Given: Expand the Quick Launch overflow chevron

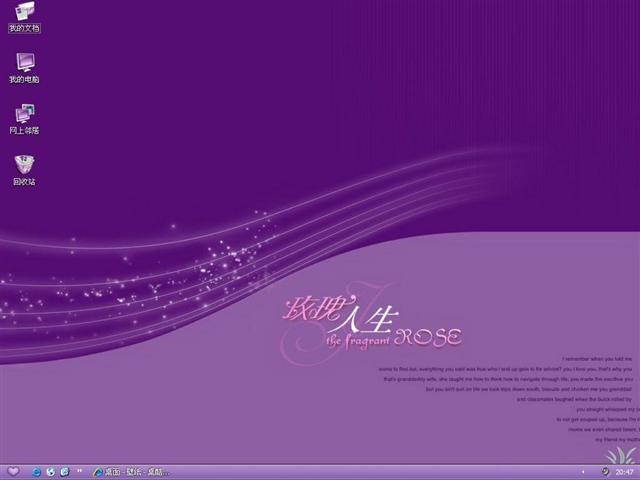Looking at the screenshot, I should pyautogui.click(x=80, y=471).
